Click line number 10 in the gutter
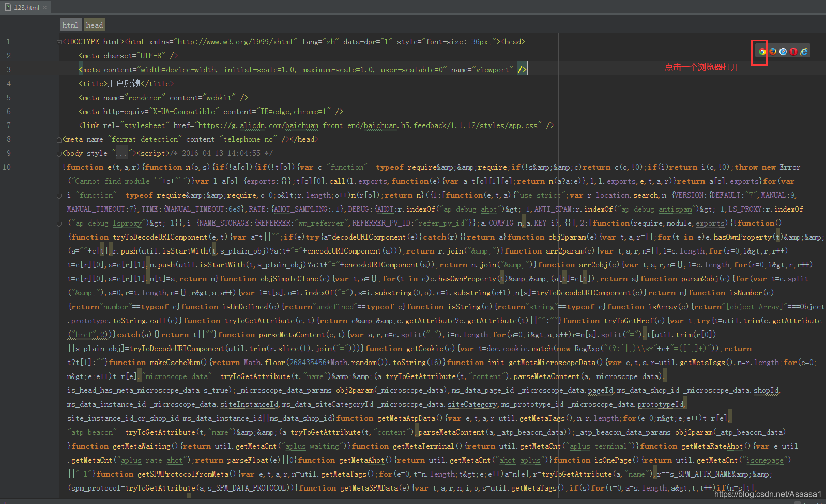The image size is (826, 504). 7,167
